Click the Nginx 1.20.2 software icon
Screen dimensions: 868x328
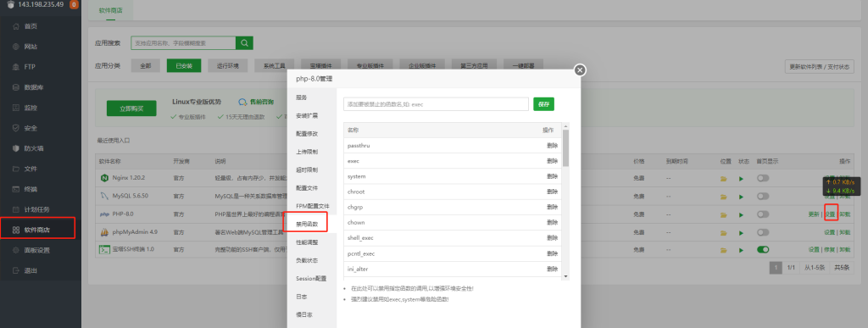pos(103,178)
